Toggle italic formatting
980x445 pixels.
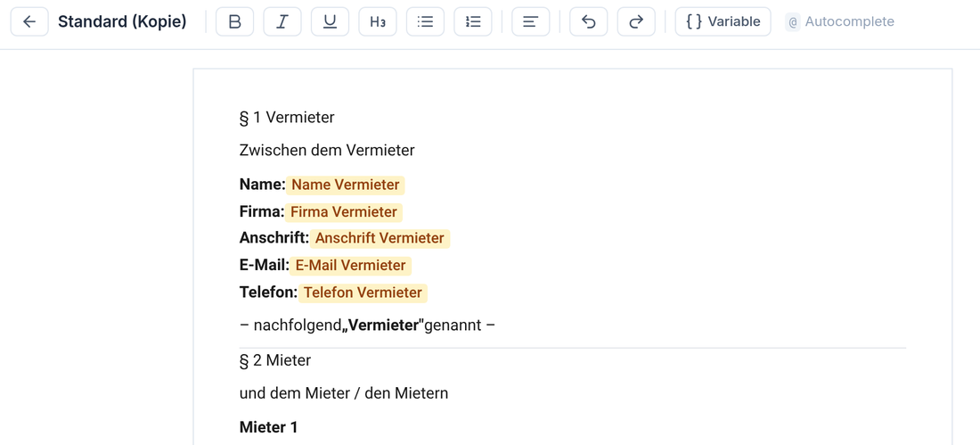pos(282,22)
